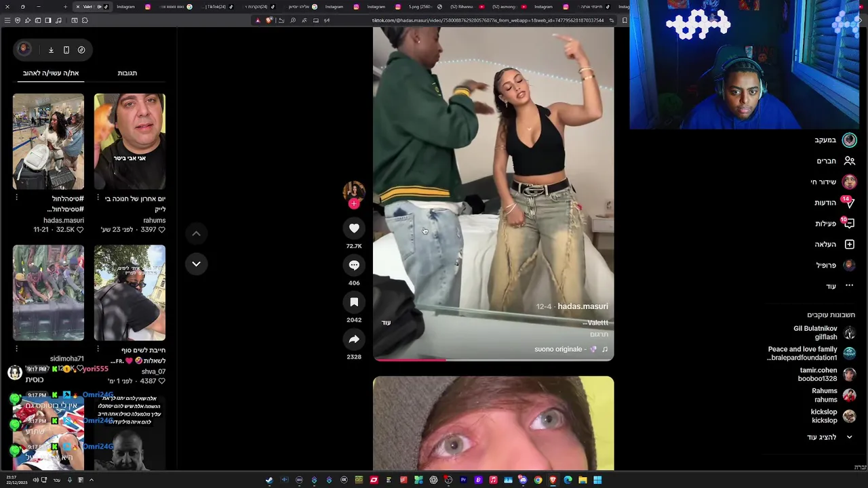
Task: Open Brave browser hamburger menu icon
Action: click(x=7, y=20)
